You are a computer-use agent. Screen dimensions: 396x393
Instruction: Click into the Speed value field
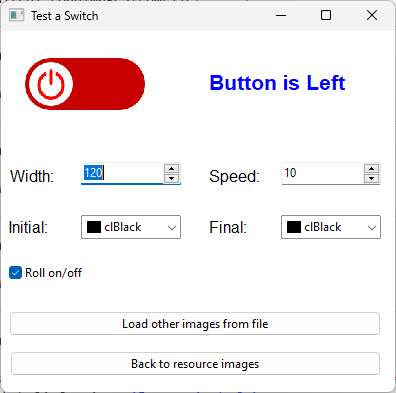click(322, 173)
